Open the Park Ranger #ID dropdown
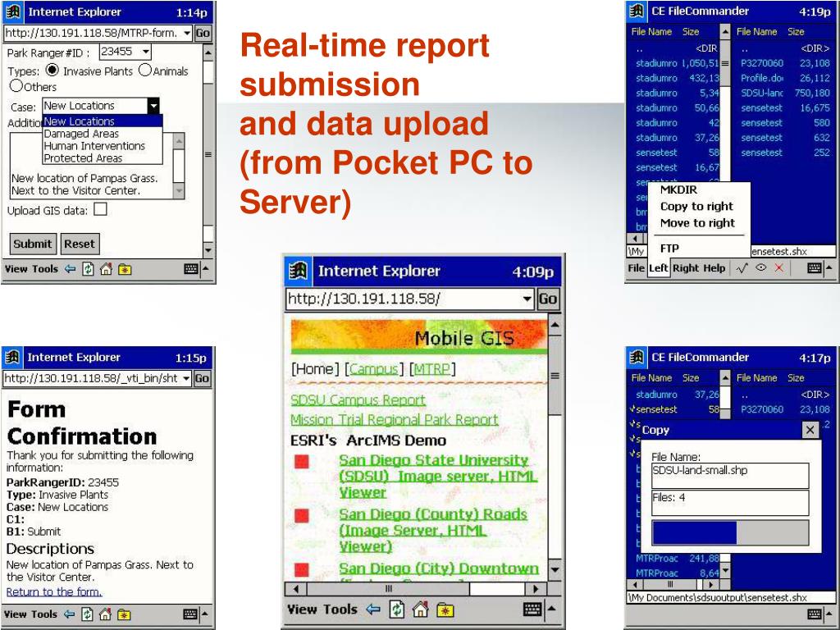Image resolution: width=840 pixels, height=630 pixels. point(145,52)
